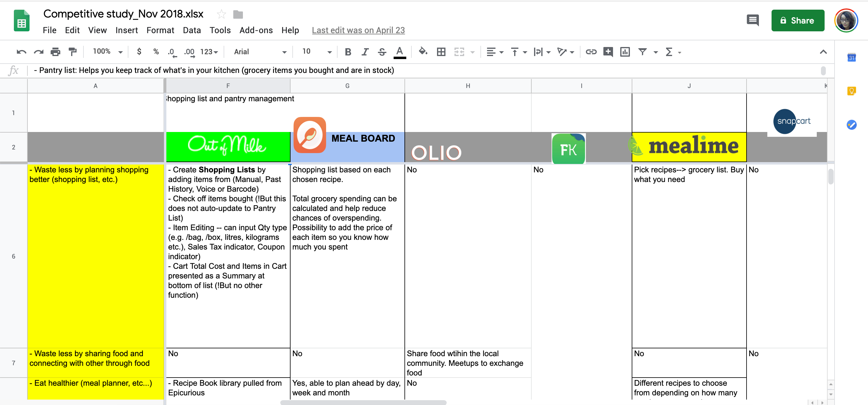Image resolution: width=868 pixels, height=405 pixels.
Task: Move document with folder icon
Action: coord(238,14)
